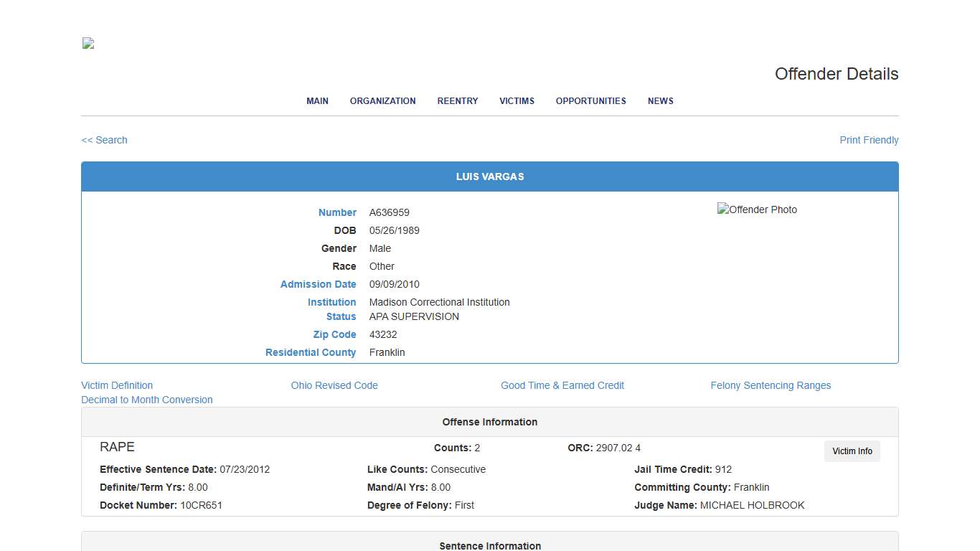Click the Number field label link

coord(337,212)
